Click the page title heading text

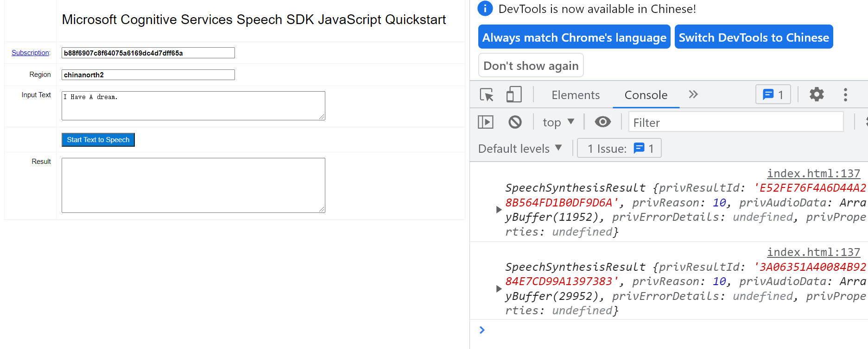[x=254, y=19]
